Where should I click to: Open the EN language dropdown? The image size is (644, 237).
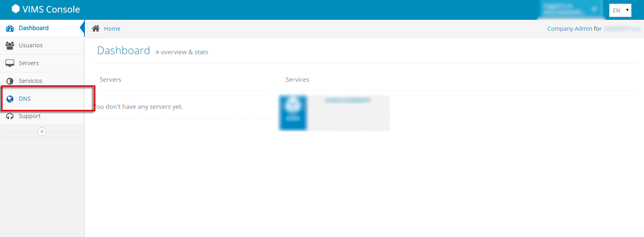tap(620, 11)
